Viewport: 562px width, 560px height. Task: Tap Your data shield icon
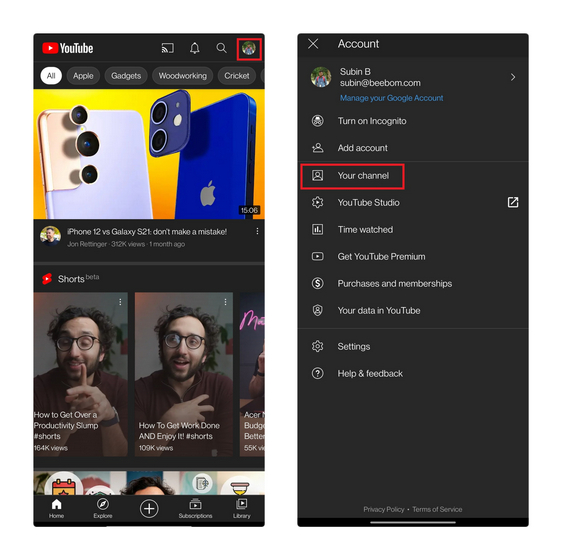318,310
